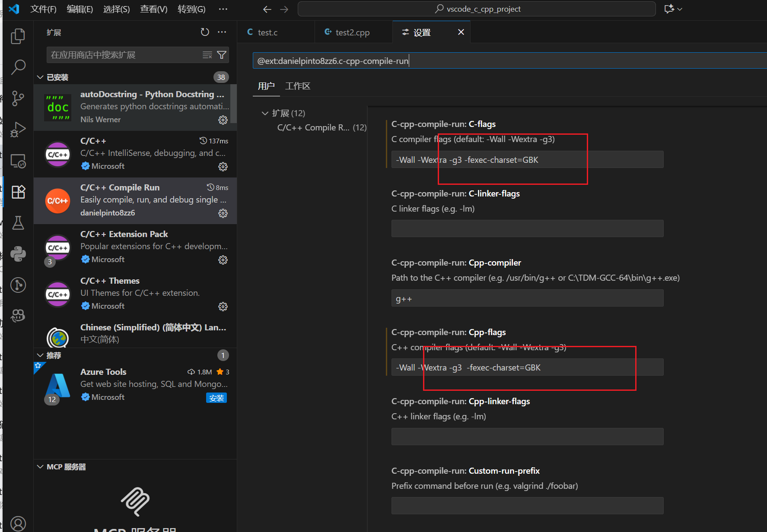The image size is (767, 532).
Task: Open the 转到(G) menu
Action: click(191, 9)
